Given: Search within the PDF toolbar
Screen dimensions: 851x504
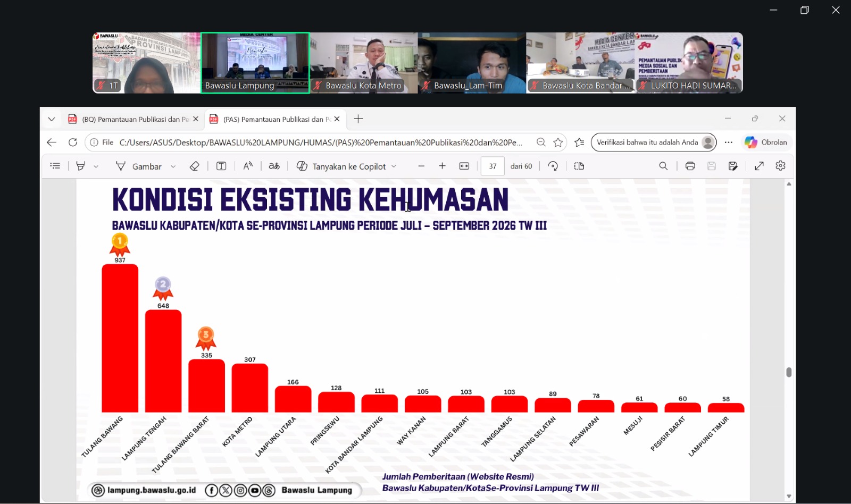Looking at the screenshot, I should click(663, 166).
